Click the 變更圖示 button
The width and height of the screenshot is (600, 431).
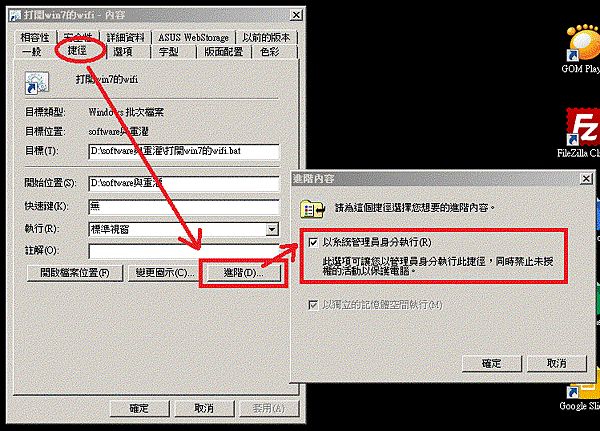point(165,273)
